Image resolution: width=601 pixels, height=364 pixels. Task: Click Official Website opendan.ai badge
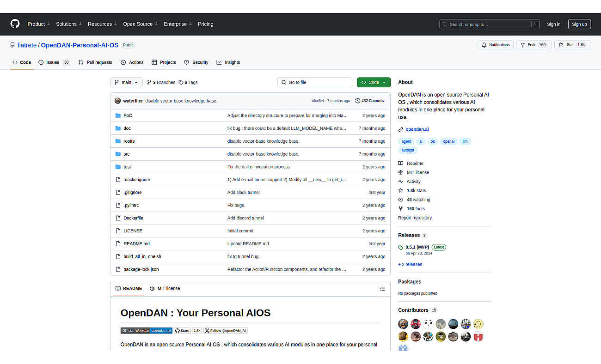[x=147, y=331]
